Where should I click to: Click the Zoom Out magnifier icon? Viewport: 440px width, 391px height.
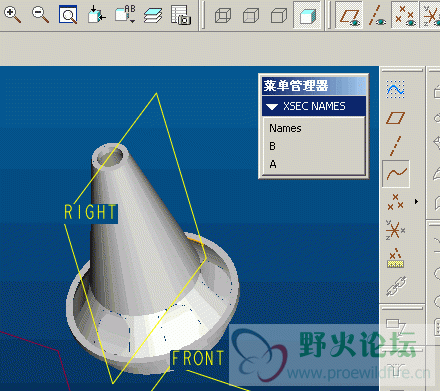[x=40, y=15]
